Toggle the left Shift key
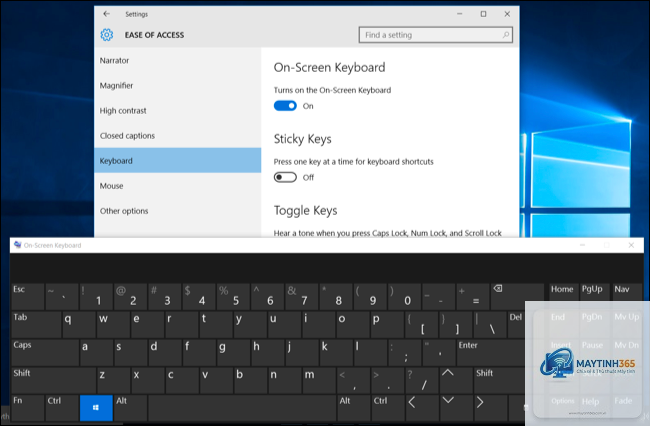The image size is (650, 426). click(53, 380)
